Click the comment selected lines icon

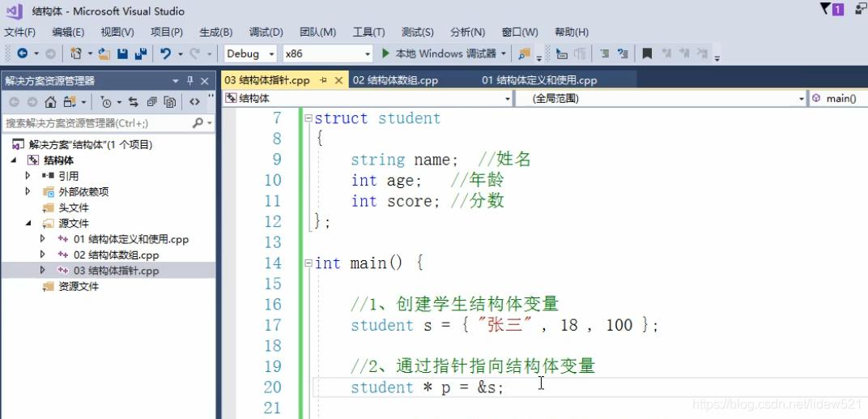605,53
